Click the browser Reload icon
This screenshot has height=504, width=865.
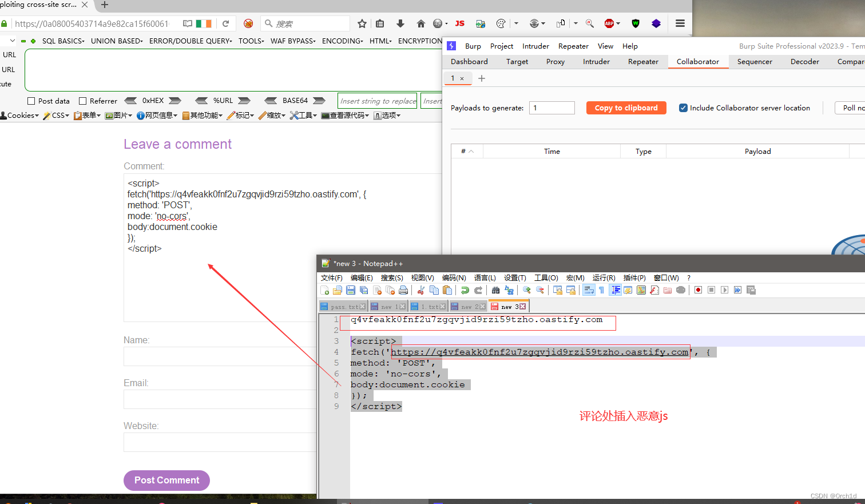(x=226, y=23)
